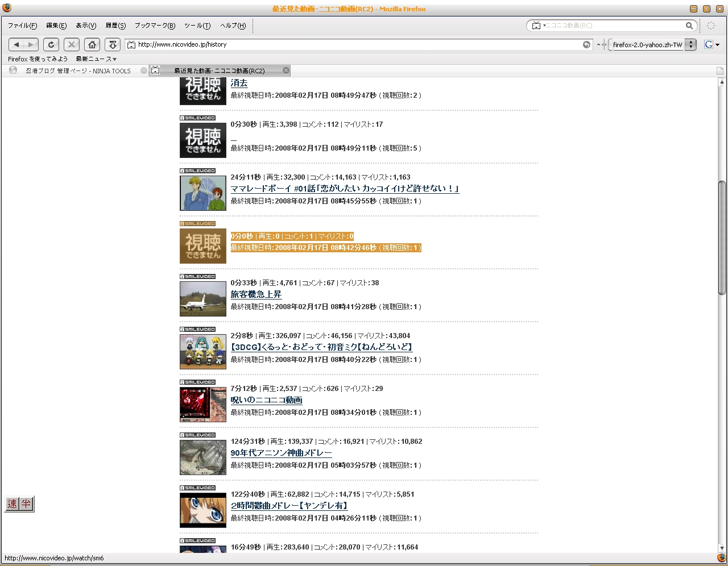Click the ママレードボーイ video thumbnail
The width and height of the screenshot is (728, 566).
pos(203,193)
